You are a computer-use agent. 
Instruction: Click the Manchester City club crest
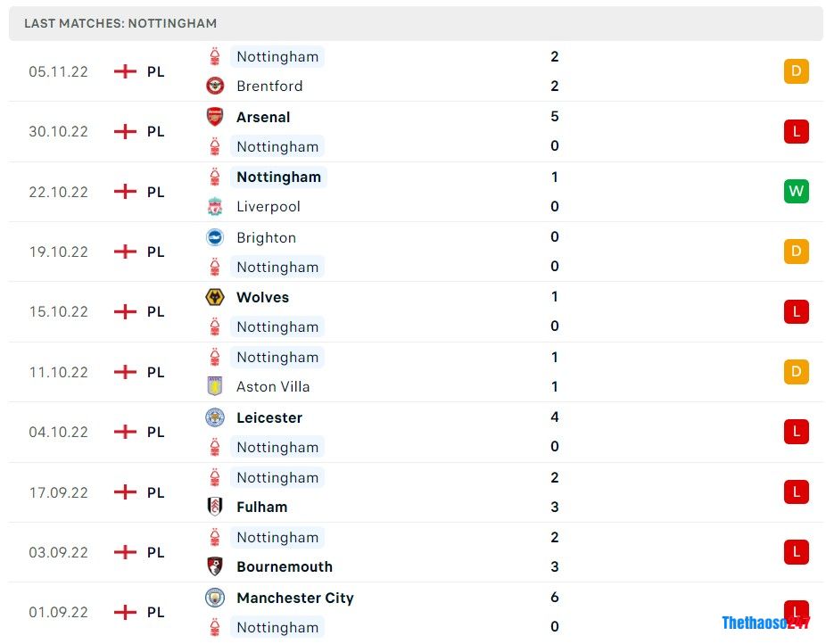click(214, 598)
